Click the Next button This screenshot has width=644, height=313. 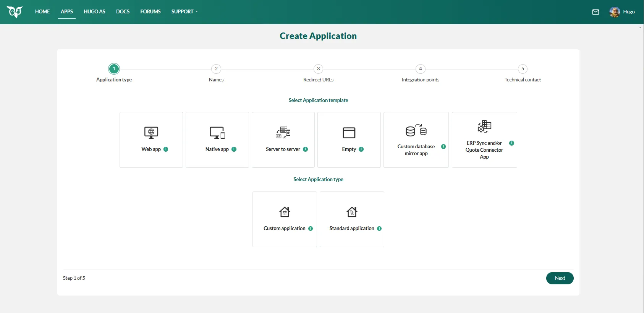(560, 278)
